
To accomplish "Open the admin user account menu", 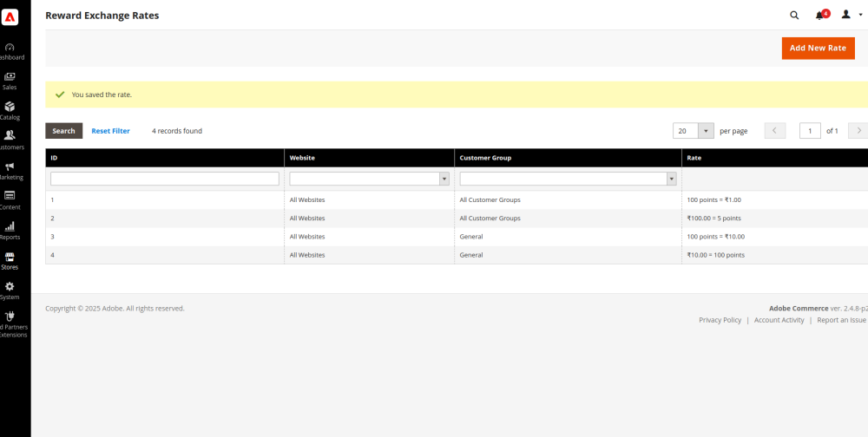I will [x=851, y=15].
